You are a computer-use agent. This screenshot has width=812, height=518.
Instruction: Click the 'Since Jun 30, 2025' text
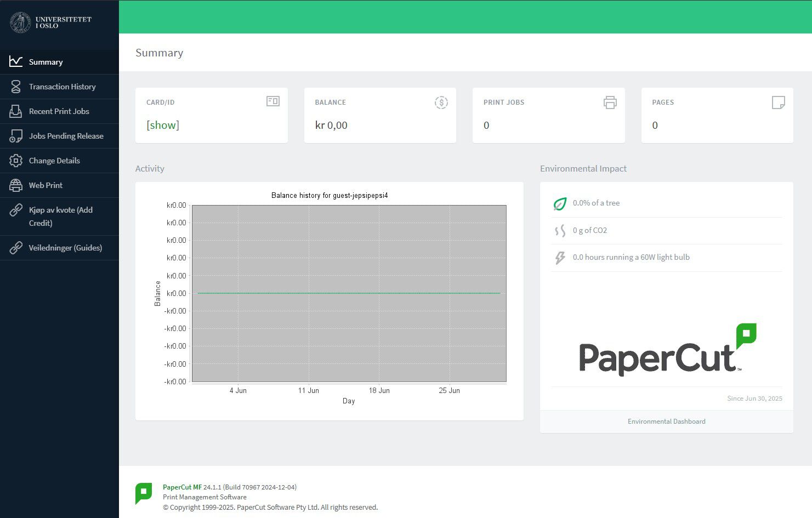754,399
